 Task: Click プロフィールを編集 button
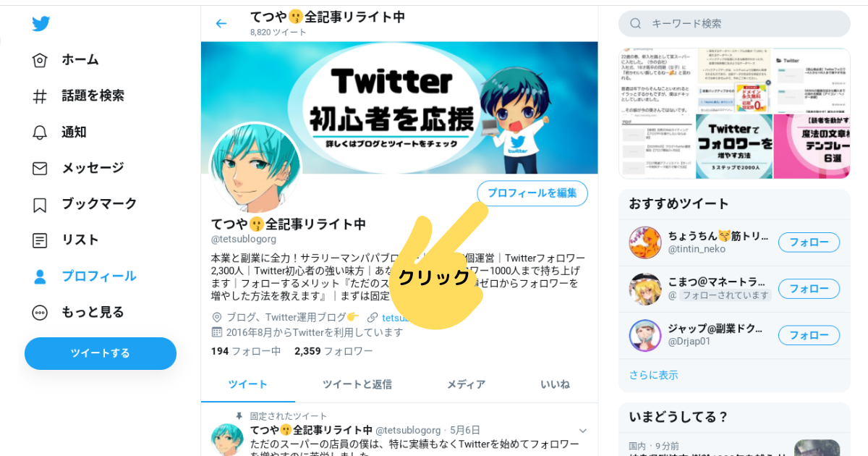(x=532, y=193)
